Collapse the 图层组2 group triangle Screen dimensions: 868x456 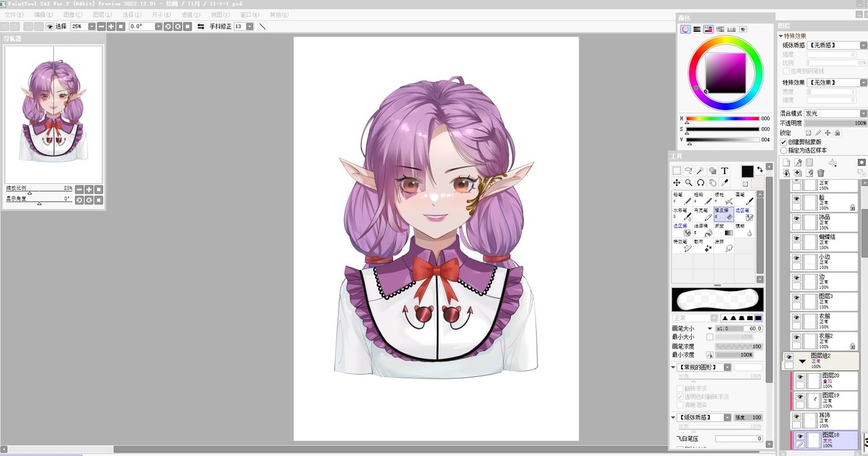[x=802, y=361]
